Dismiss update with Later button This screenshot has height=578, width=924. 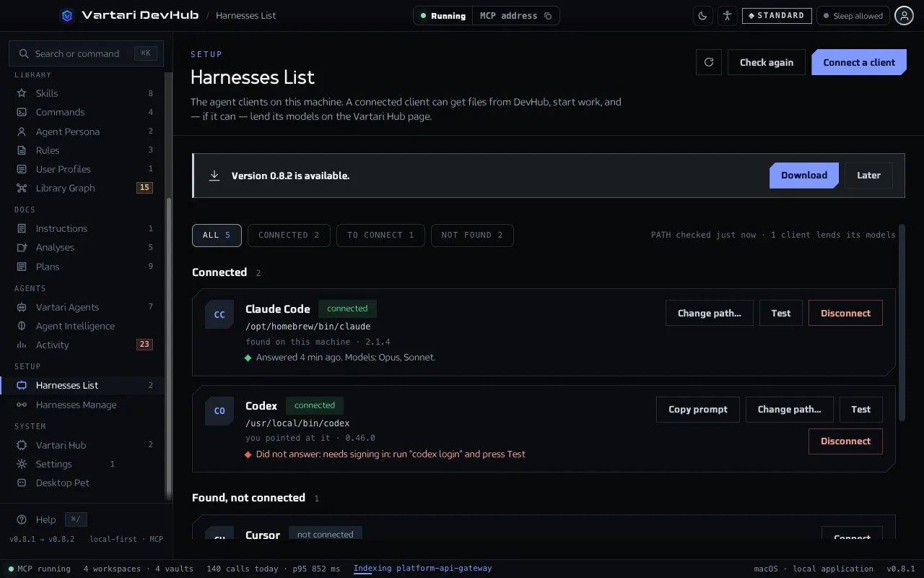[868, 176]
